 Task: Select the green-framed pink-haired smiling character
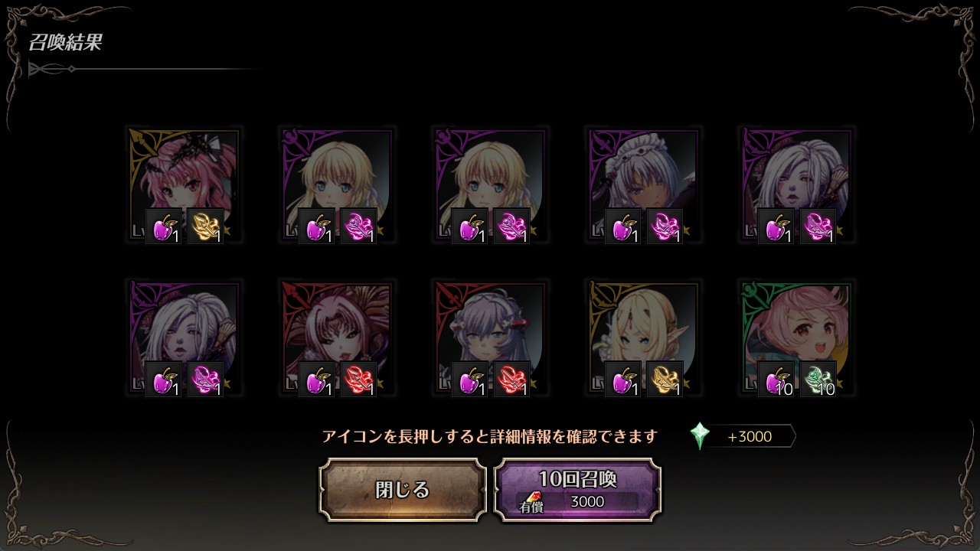(796, 338)
